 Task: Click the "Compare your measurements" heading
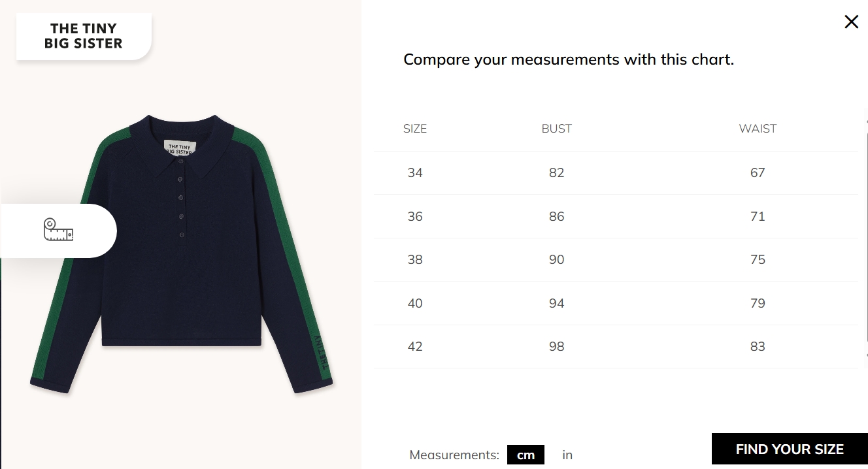[569, 59]
